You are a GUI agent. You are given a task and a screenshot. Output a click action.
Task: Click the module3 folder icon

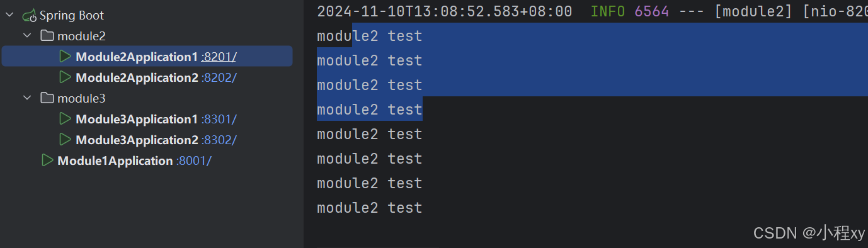pos(47,98)
